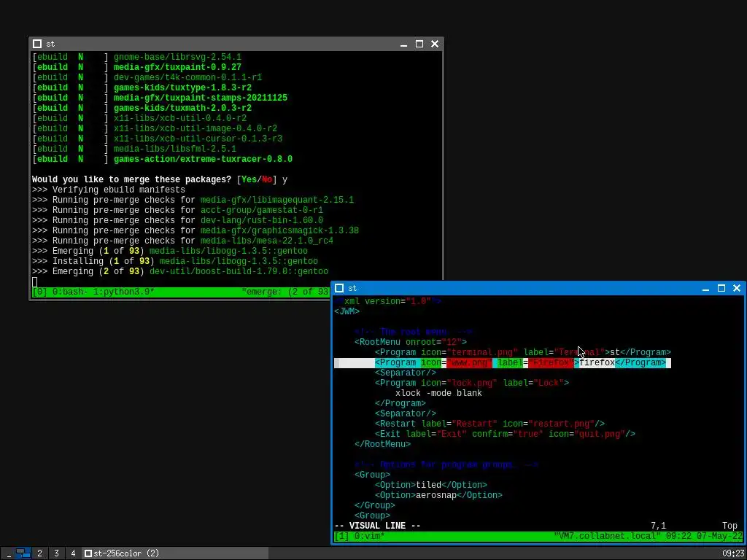Click the <Option>aerosnap</Option> line

point(438,495)
